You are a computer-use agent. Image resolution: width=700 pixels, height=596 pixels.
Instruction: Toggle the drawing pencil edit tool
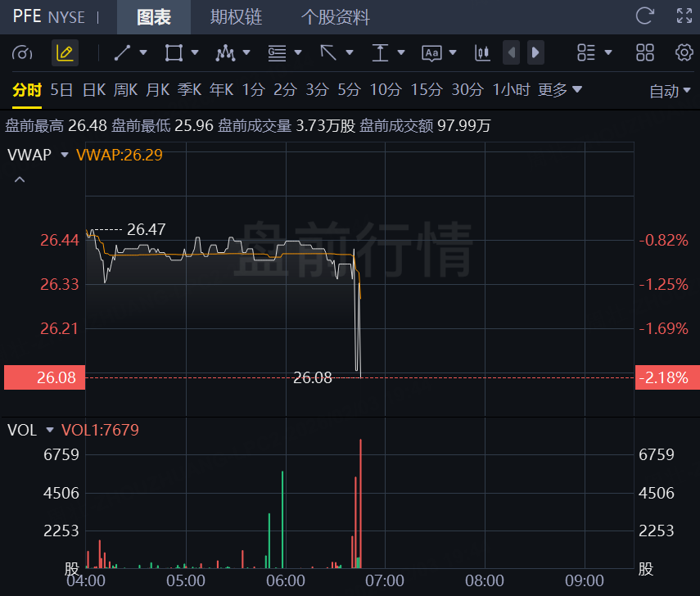(65, 53)
